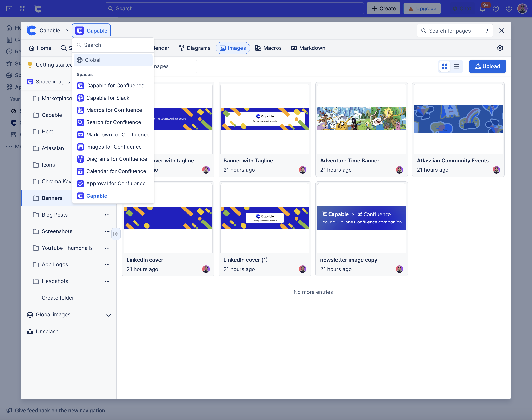The width and height of the screenshot is (532, 420).
Task: Open the apps grid icon top left
Action: 22,8
